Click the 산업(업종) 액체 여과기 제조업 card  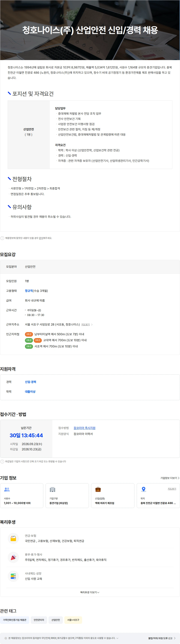coord(113,495)
